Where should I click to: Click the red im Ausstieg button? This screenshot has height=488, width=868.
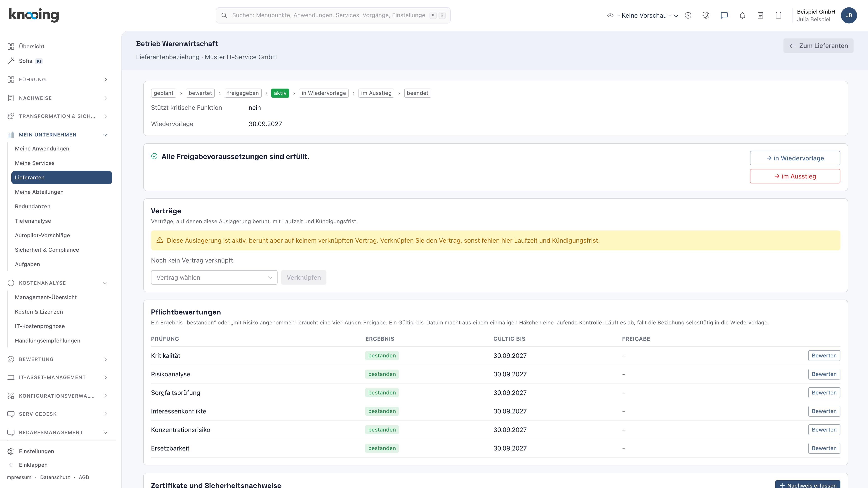(795, 176)
